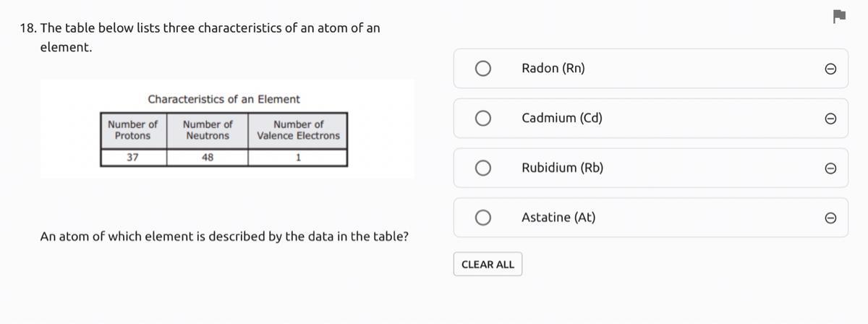Click the 'Characteristics of an Element' table title
The height and width of the screenshot is (324, 868).
coord(224,99)
